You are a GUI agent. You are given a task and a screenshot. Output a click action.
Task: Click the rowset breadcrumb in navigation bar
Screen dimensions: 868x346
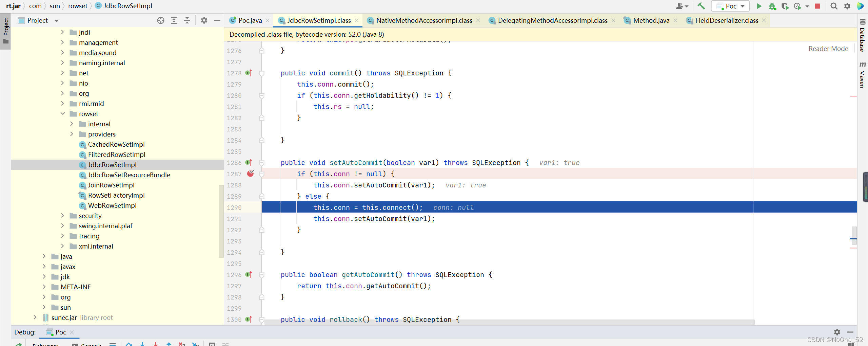point(78,6)
